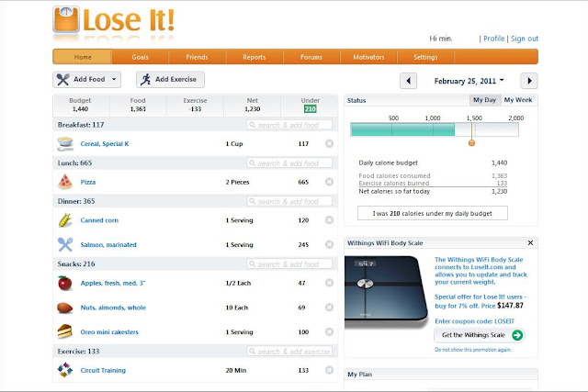Delete the Circuit Training exercise entry
Screen dimensions: 588x392
click(x=329, y=370)
